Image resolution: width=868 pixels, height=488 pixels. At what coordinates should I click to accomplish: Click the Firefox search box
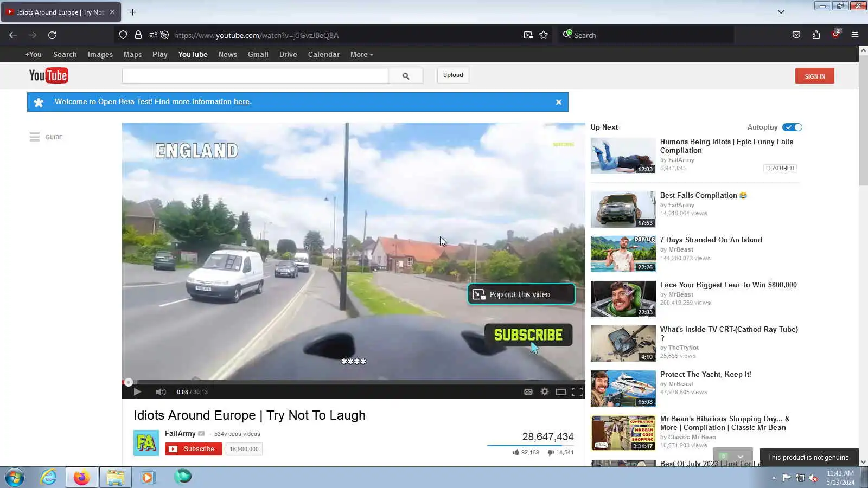(646, 35)
